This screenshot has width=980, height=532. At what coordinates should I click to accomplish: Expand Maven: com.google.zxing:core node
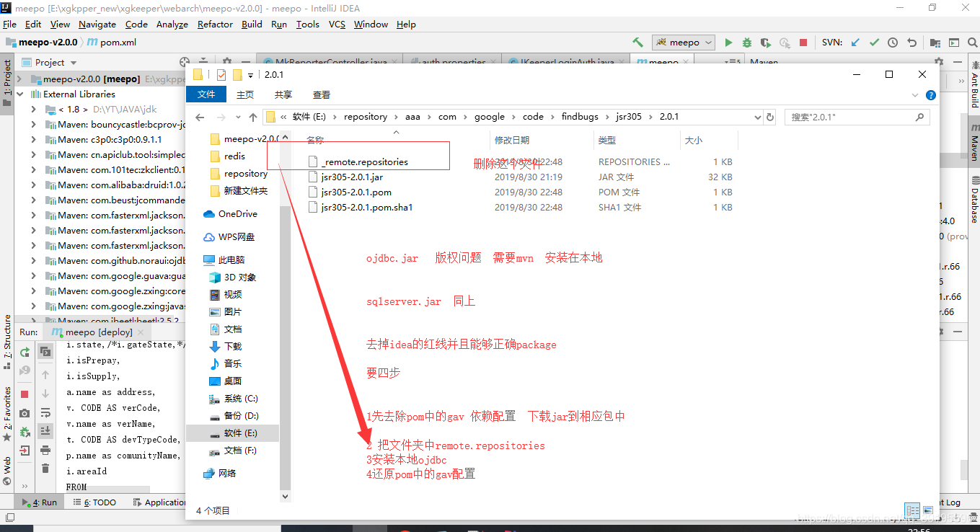tap(33, 291)
